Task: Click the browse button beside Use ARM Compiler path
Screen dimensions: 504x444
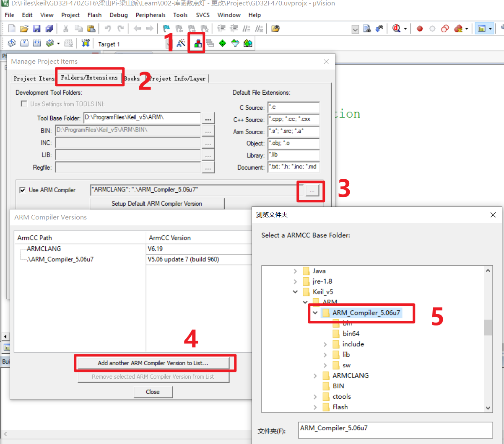Action: pyautogui.click(x=312, y=191)
